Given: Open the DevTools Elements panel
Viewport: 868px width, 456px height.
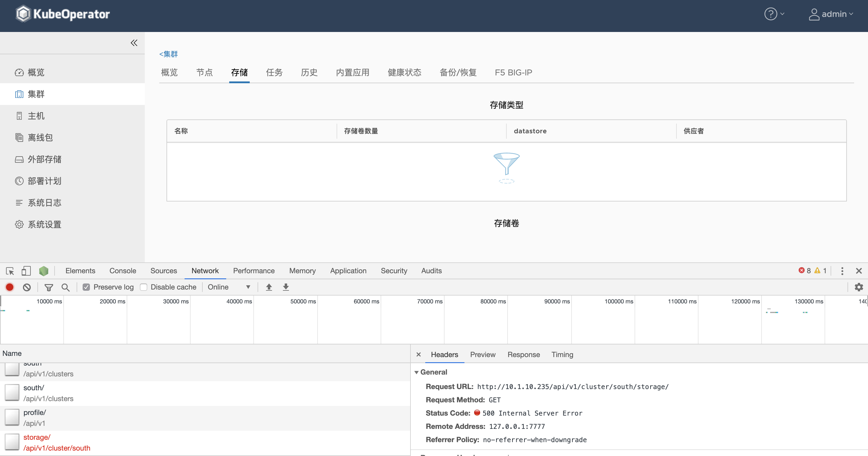Looking at the screenshot, I should coord(80,271).
